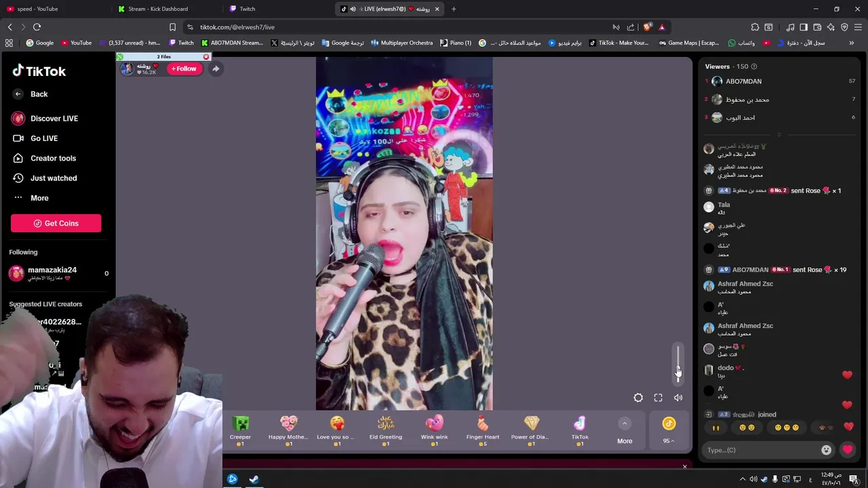
Task: Open the taskbar clock and date
Action: coord(831,479)
